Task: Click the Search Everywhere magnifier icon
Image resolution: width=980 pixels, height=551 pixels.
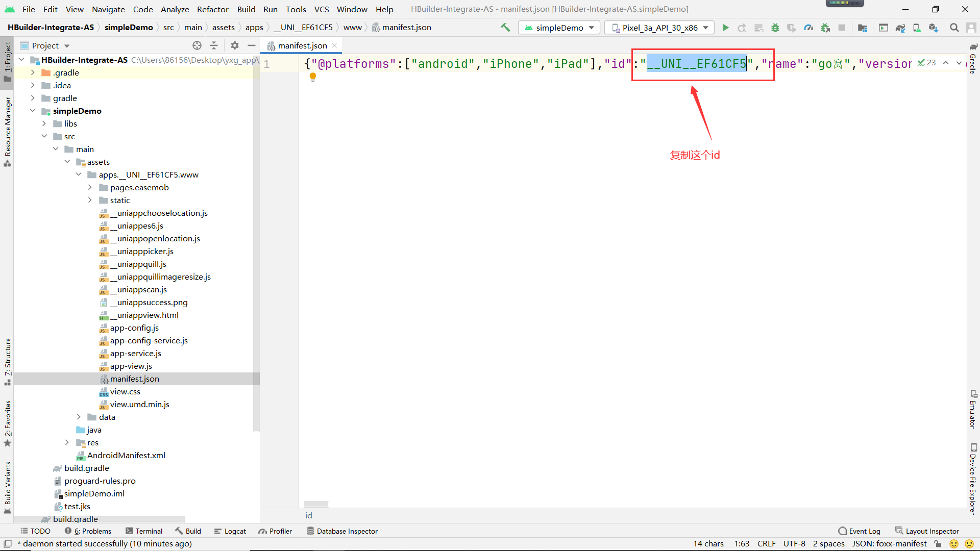Action: tap(954, 28)
